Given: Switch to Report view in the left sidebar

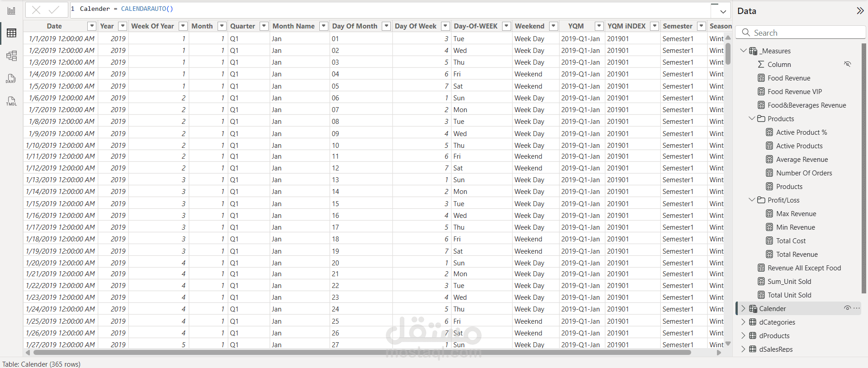Looking at the screenshot, I should click(x=11, y=11).
